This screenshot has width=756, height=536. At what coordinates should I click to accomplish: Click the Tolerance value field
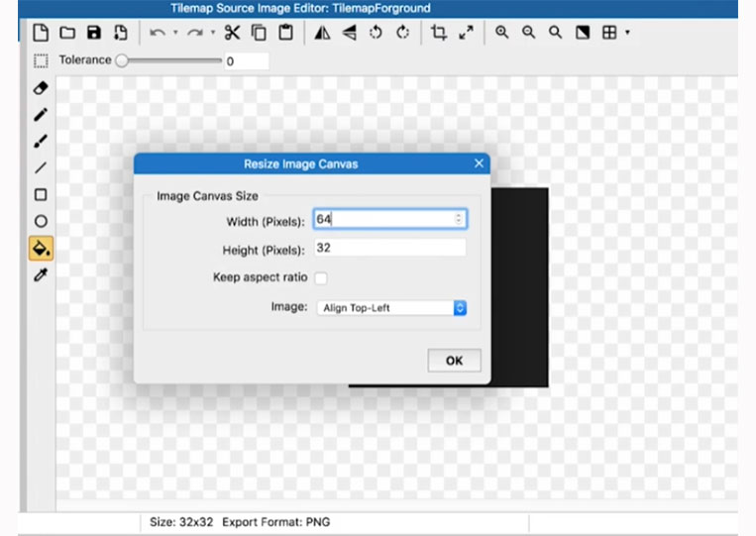pyautogui.click(x=247, y=61)
